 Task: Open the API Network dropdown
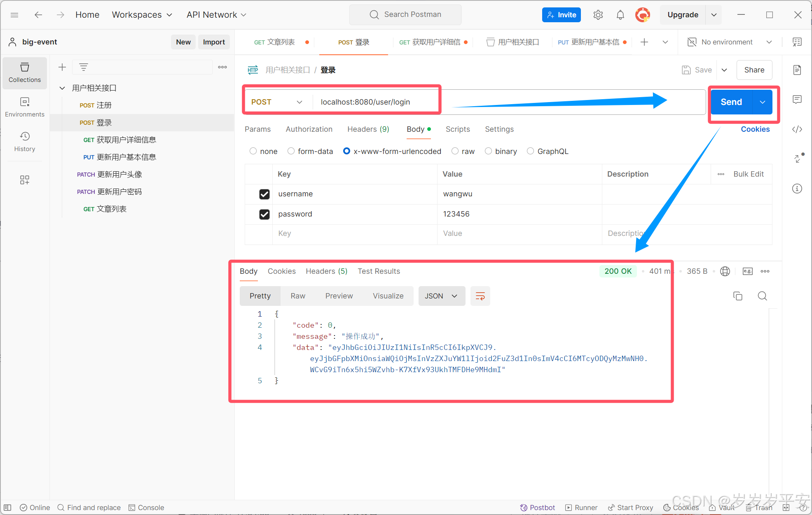pos(217,15)
